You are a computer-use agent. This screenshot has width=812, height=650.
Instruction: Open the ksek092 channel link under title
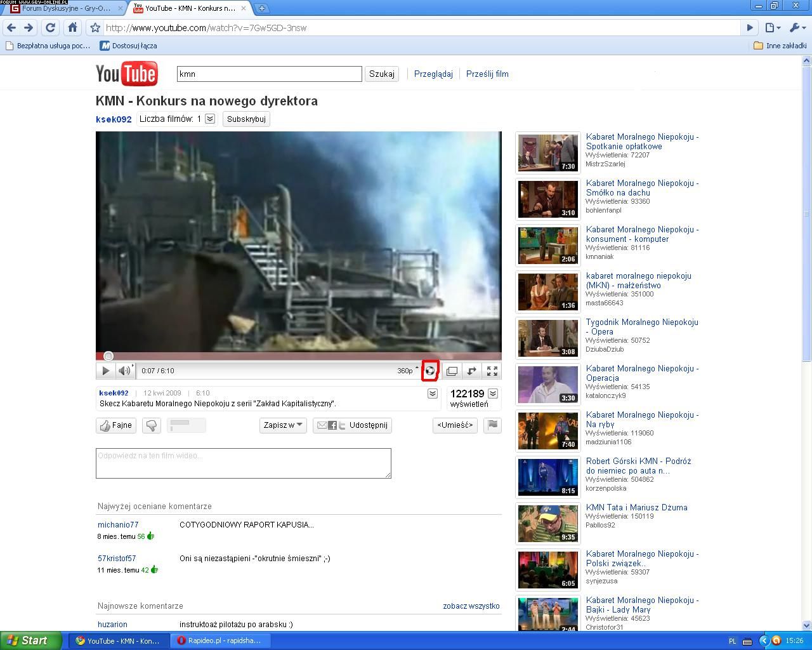(114, 119)
